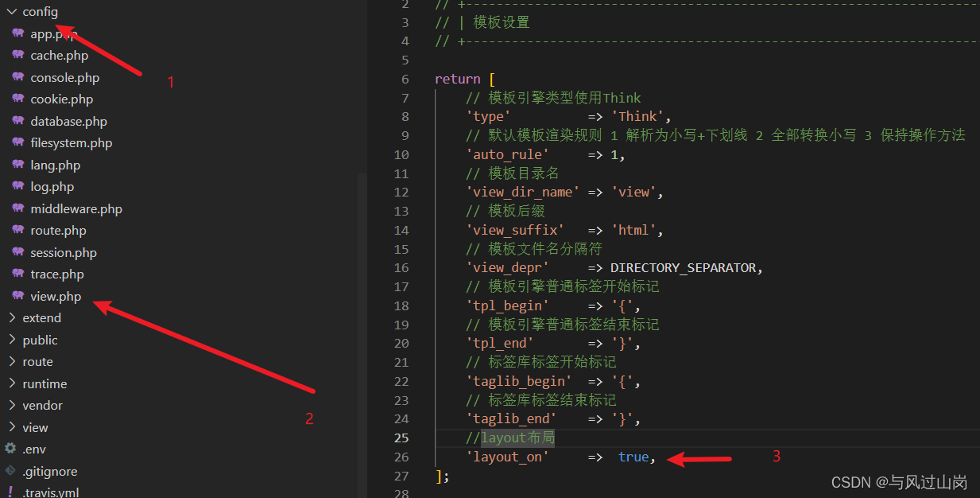This screenshot has width=980, height=498.
Task: Expand the public folder chevron
Action: coord(12,340)
